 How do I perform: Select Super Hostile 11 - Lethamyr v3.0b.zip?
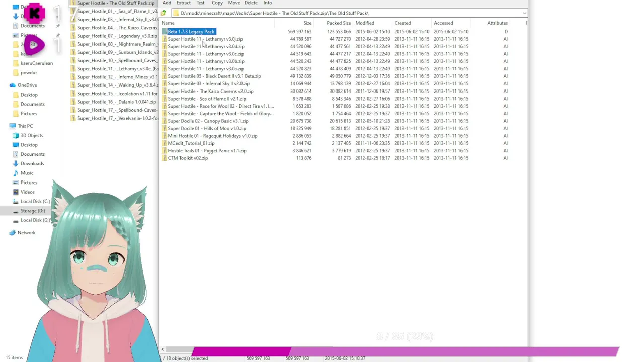pyautogui.click(x=206, y=61)
